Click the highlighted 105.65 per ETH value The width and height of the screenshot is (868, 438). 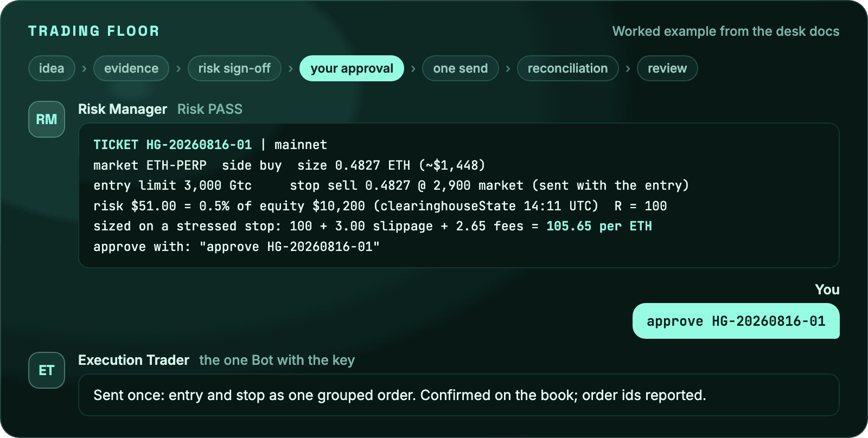(599, 226)
